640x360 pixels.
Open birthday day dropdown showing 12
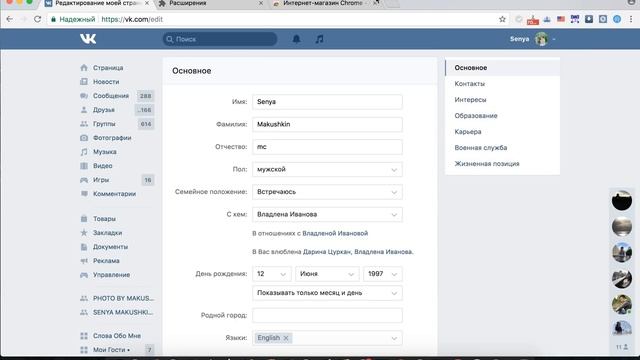tap(271, 274)
